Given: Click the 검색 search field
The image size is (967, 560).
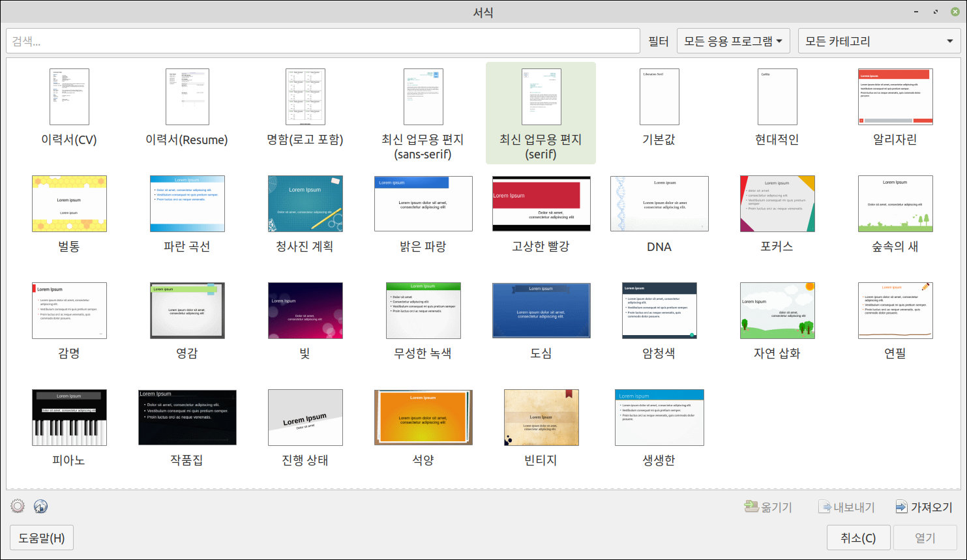Looking at the screenshot, I should tap(323, 41).
